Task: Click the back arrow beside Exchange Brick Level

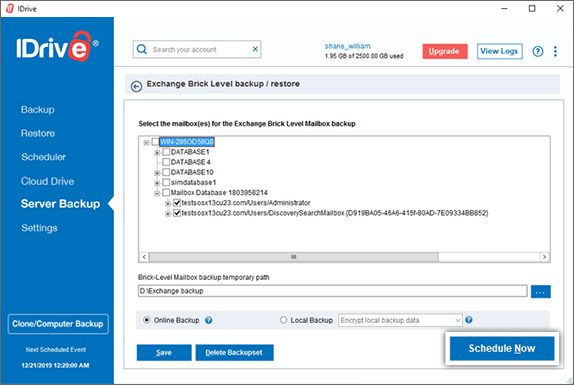Action: point(137,86)
